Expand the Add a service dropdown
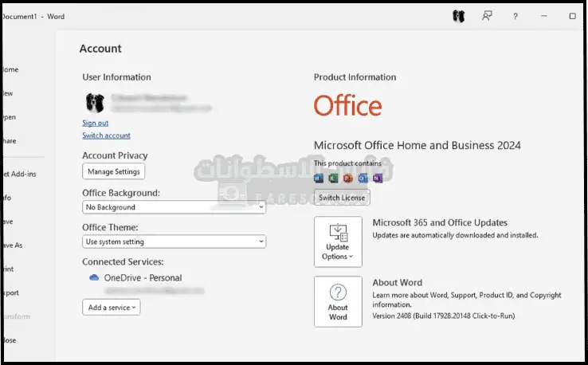Viewport: 588px width, 365px height. (111, 307)
